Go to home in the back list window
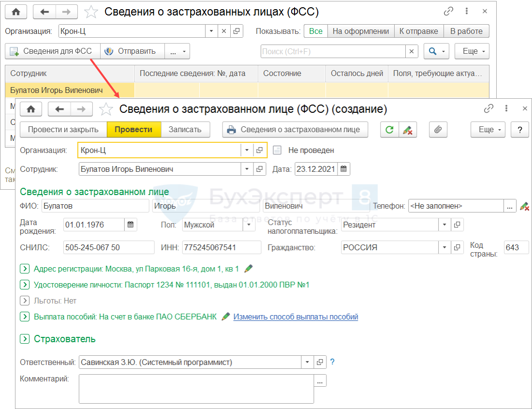Screen dimensions: 532x409 tap(16, 12)
